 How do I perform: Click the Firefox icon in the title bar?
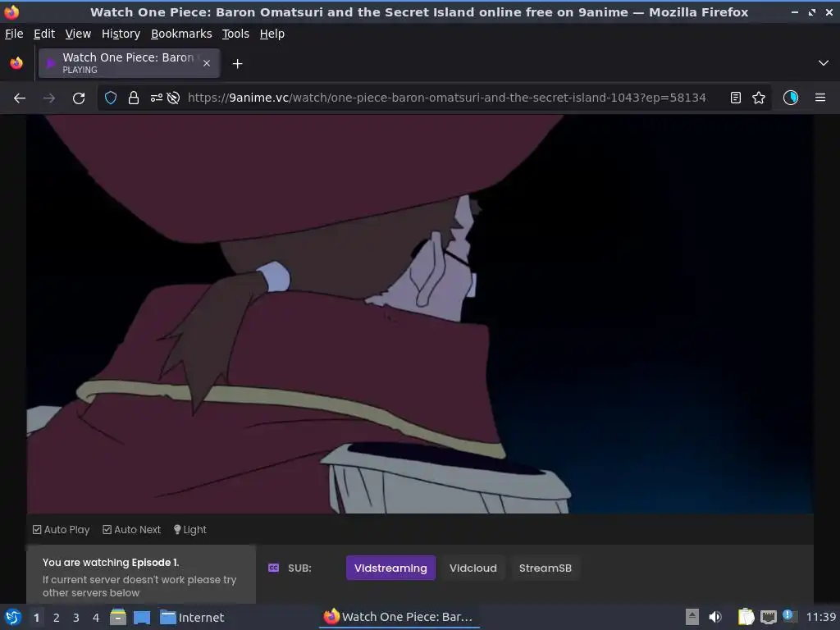click(11, 11)
